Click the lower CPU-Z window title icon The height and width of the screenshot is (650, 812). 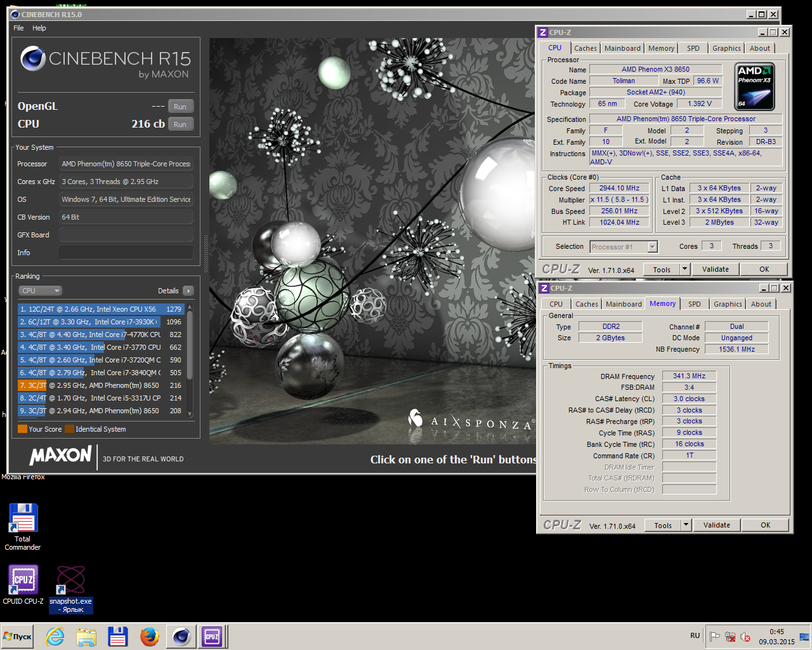click(544, 288)
